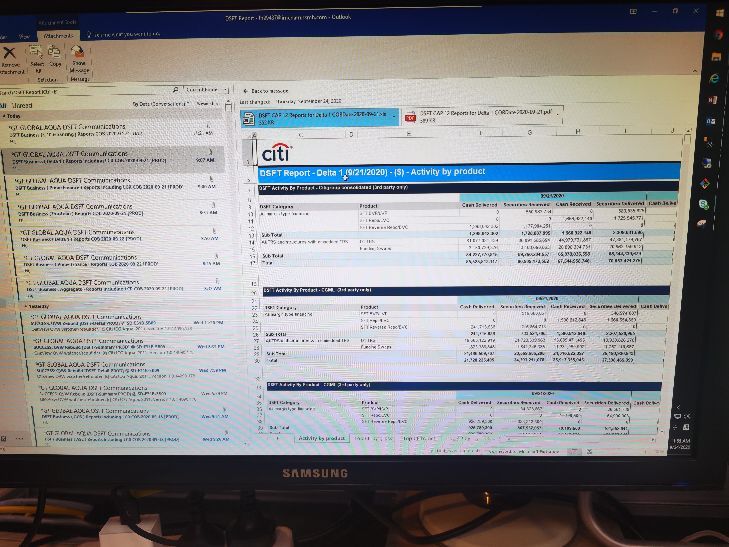Open Chrome from the taskbar
729x547 pixels.
718,34
